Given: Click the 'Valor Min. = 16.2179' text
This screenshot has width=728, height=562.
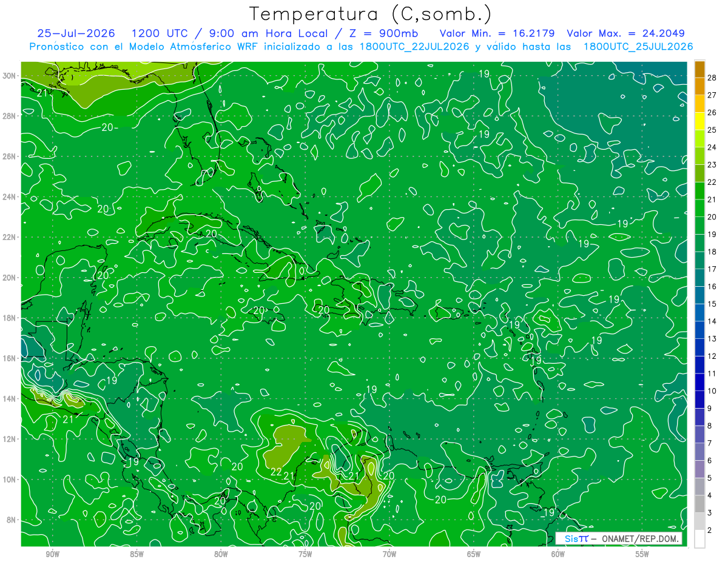Looking at the screenshot, I should click(x=498, y=33).
